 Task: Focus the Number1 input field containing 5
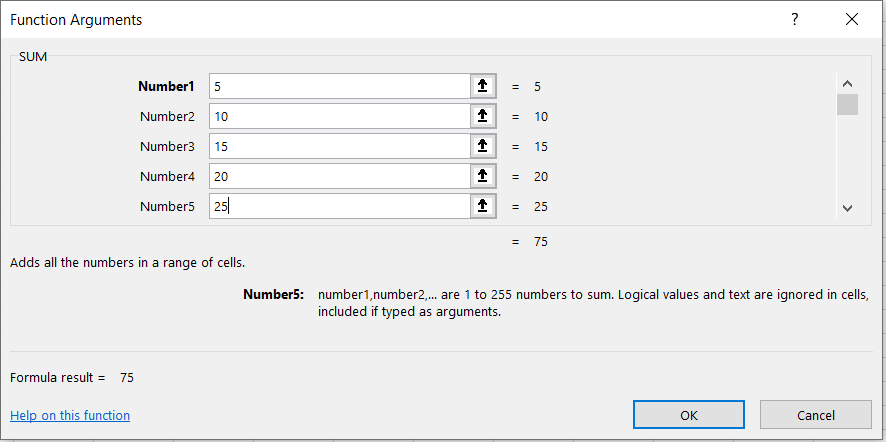point(339,86)
